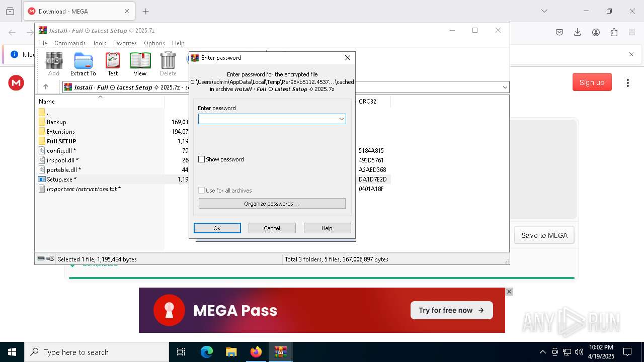Viewport: 644px width, 362px height.
Task: Show hidden system tray icons chevron
Action: point(542,352)
